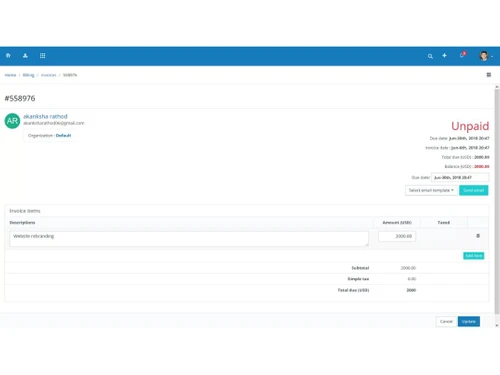Click the Send email button
Image resolution: width=500 pixels, height=375 pixels.
tap(473, 190)
